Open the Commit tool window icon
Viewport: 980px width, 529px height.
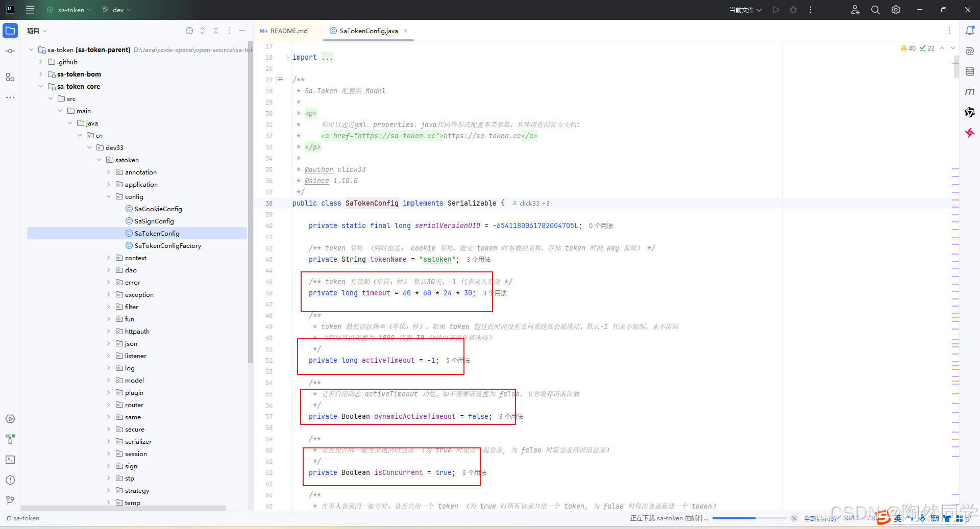click(10, 51)
